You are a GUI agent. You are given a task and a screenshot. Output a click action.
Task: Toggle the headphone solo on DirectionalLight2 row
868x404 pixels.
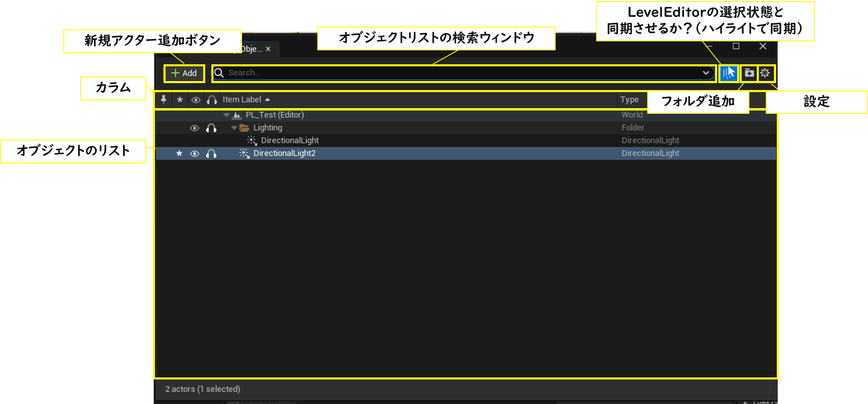pos(211,154)
